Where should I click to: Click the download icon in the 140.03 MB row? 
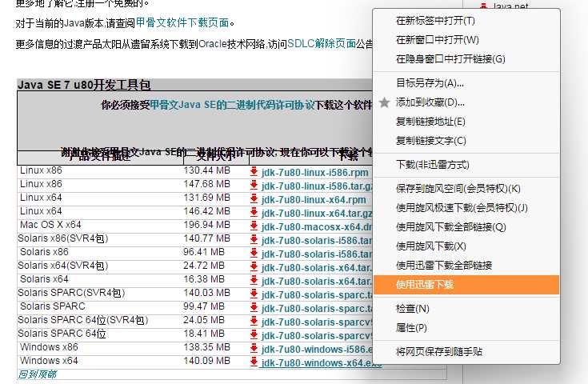254,294
